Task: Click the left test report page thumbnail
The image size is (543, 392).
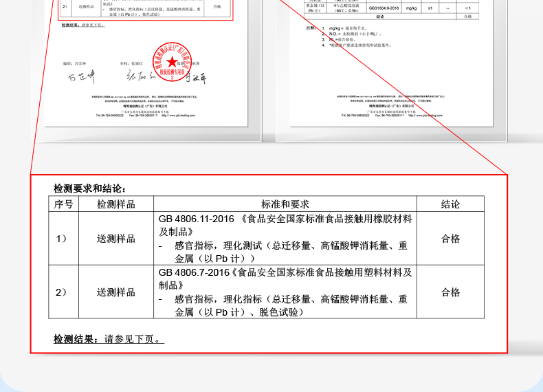Action: (146, 63)
